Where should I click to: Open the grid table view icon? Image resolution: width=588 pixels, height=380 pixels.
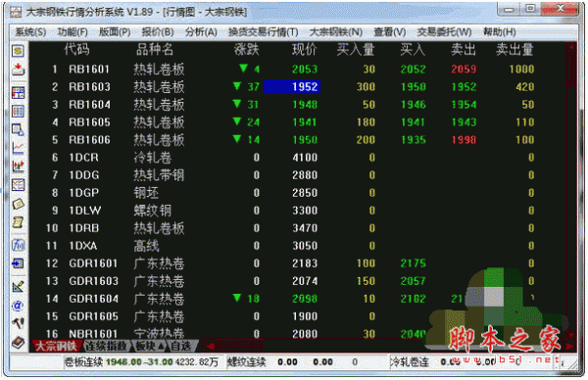point(18,112)
